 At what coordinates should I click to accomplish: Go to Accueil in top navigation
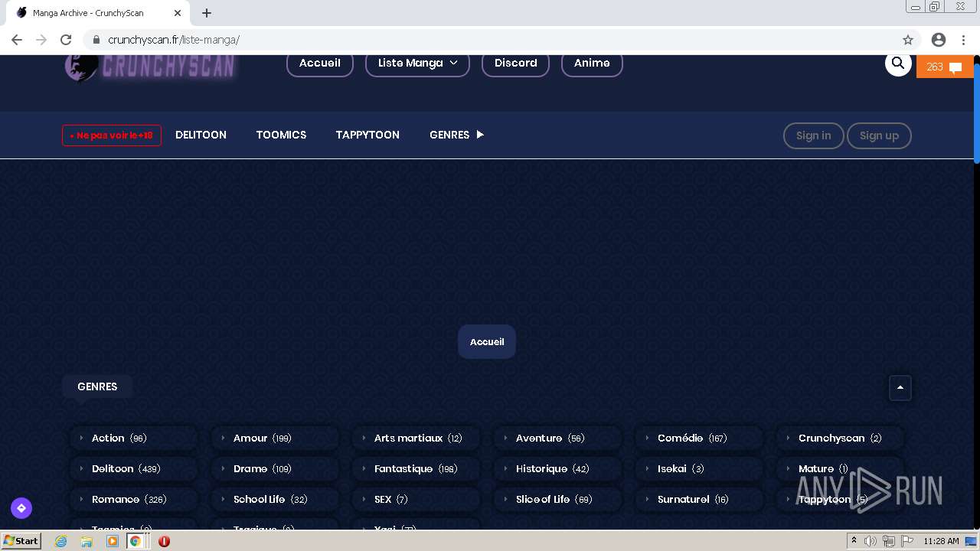point(320,64)
